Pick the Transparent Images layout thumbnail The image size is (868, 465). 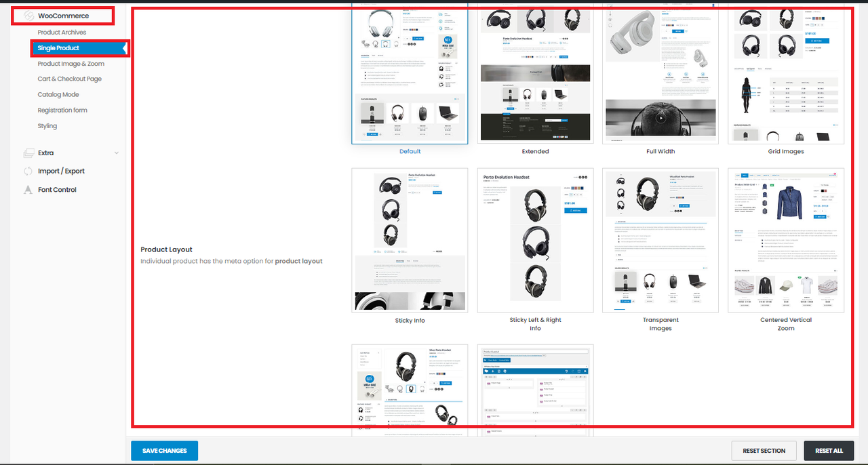pos(660,240)
